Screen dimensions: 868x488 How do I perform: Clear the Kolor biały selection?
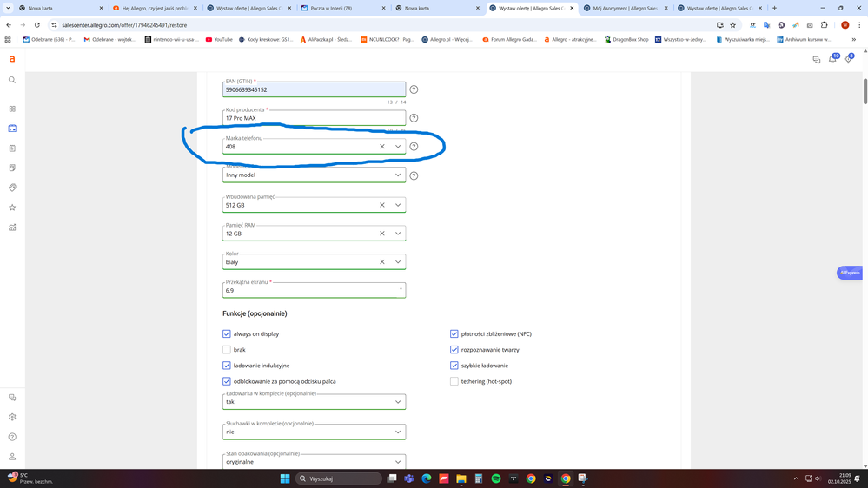(381, 261)
